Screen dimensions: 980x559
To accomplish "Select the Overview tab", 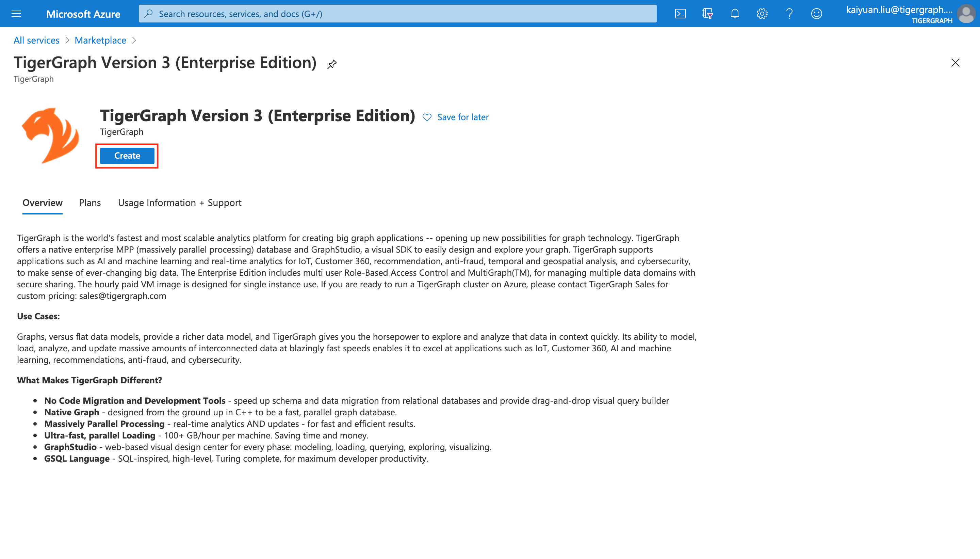I will (x=43, y=203).
